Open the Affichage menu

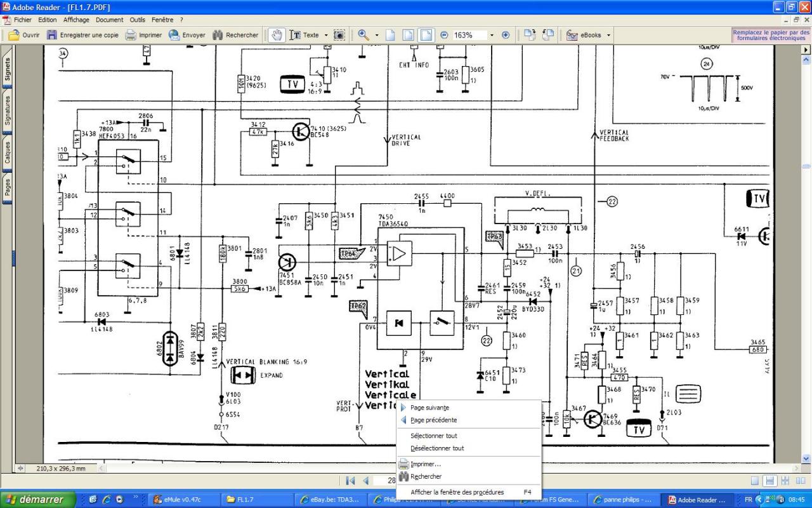coord(76,20)
